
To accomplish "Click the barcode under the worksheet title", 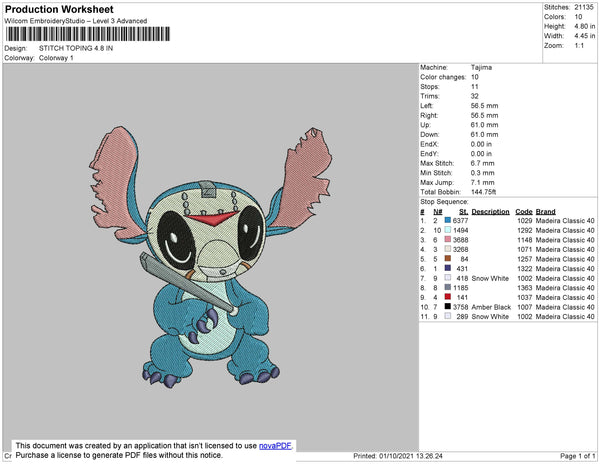I will pyautogui.click(x=88, y=34).
